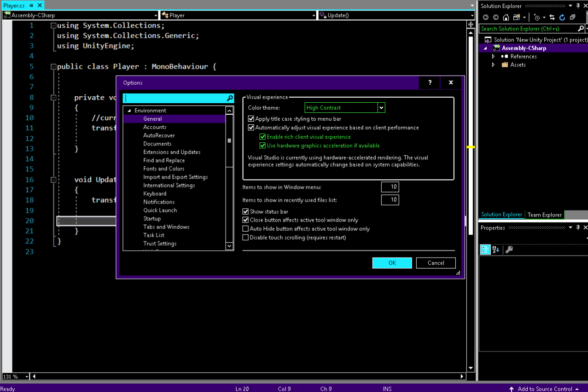Select Extensions and Updates in Options tree

click(x=172, y=152)
